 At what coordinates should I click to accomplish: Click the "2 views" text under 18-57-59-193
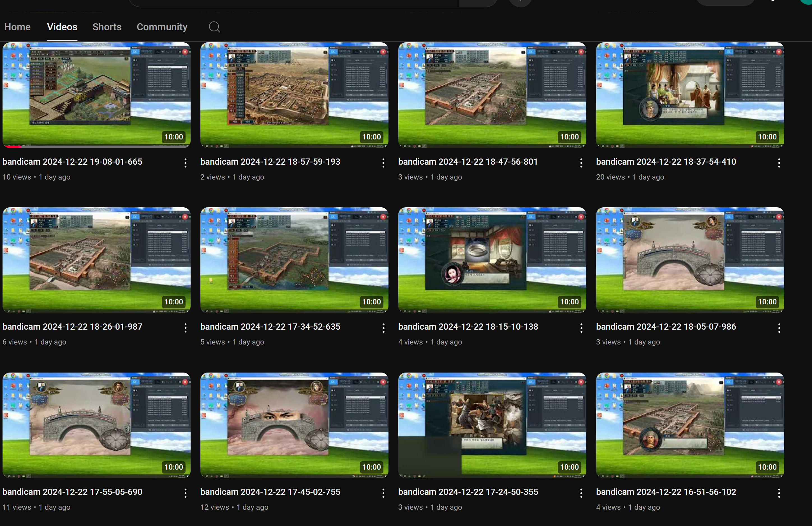(212, 177)
